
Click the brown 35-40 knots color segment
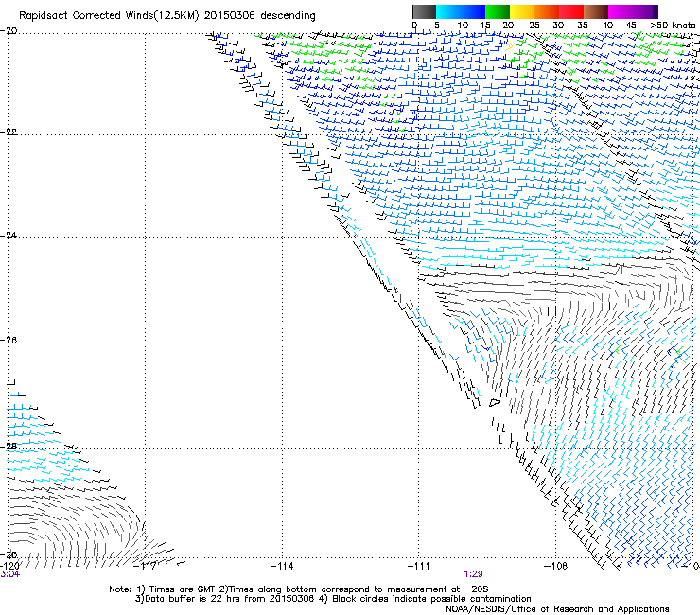point(596,11)
